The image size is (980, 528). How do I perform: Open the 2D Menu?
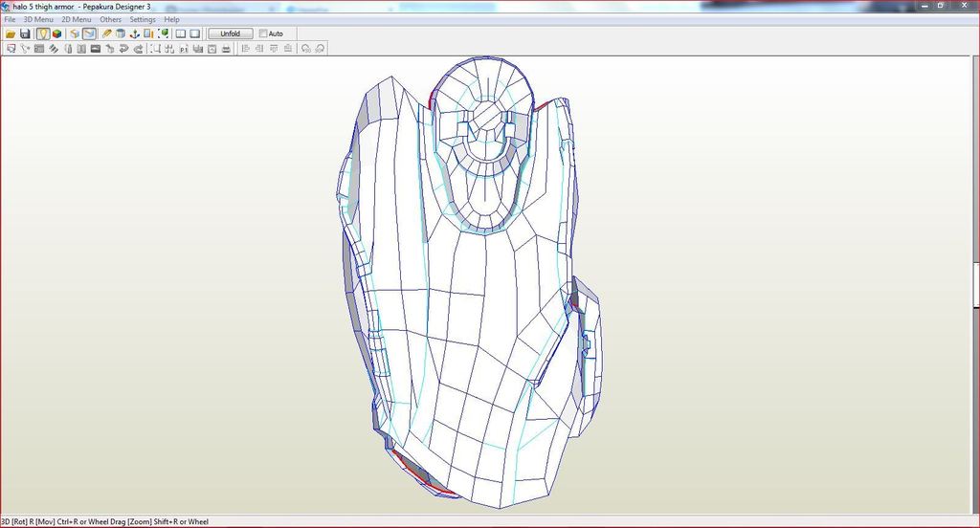coord(77,19)
